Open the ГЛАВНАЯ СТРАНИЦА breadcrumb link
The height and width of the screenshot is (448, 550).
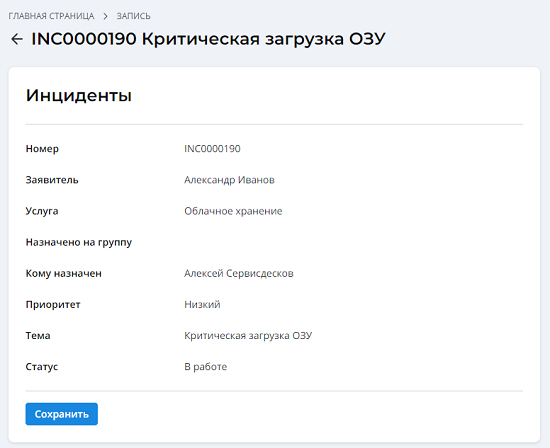click(x=51, y=16)
